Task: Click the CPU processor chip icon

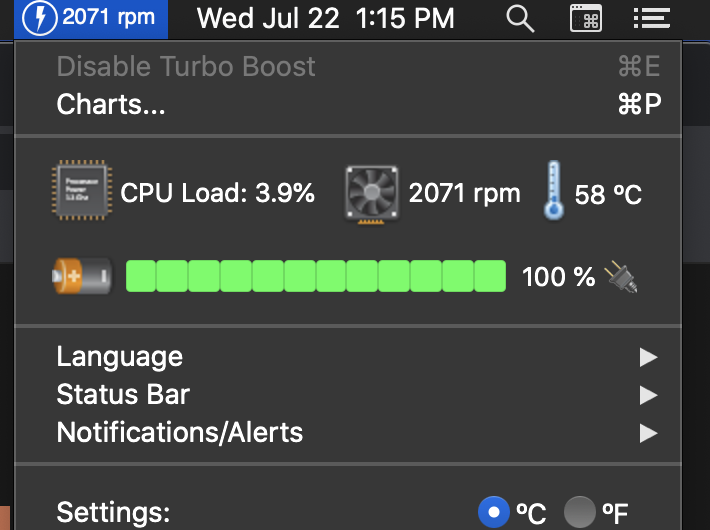Action: (82, 193)
